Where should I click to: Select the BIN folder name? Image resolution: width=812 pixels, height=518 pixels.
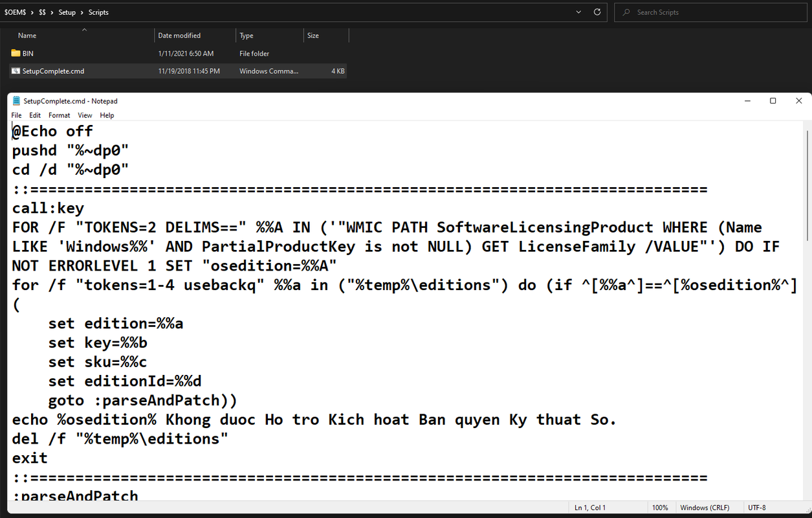(x=28, y=54)
